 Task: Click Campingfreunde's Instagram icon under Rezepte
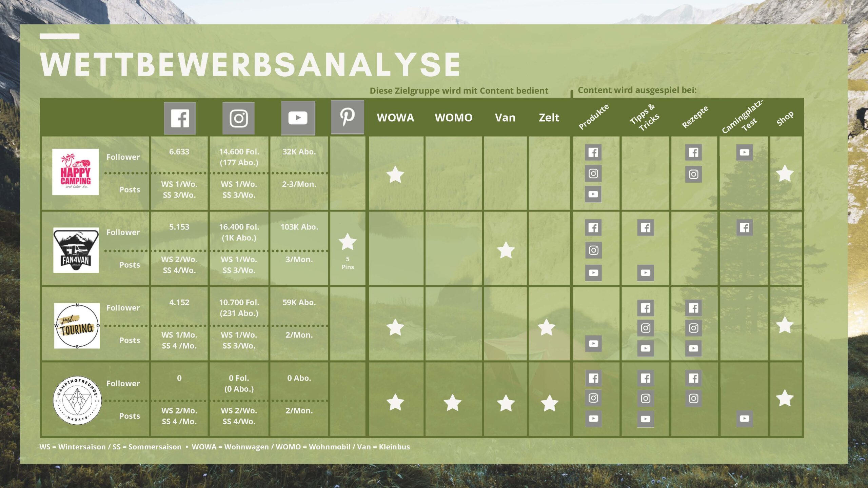coord(693,398)
